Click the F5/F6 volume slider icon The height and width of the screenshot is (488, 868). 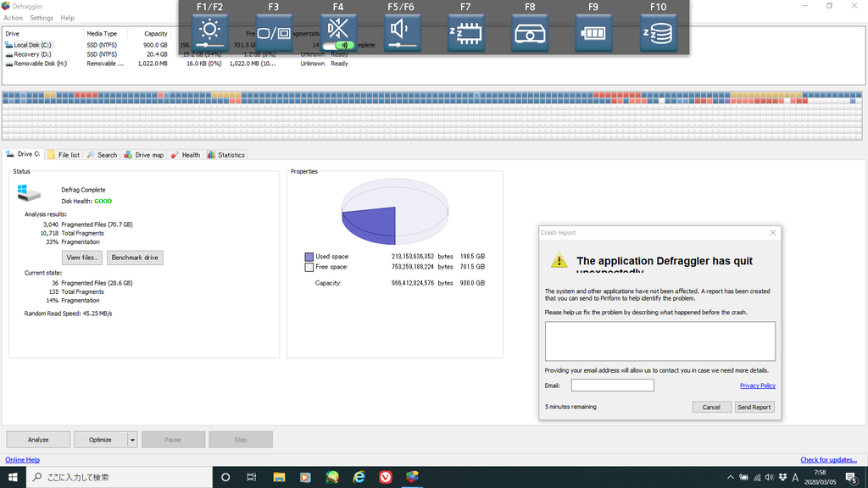coord(402,34)
